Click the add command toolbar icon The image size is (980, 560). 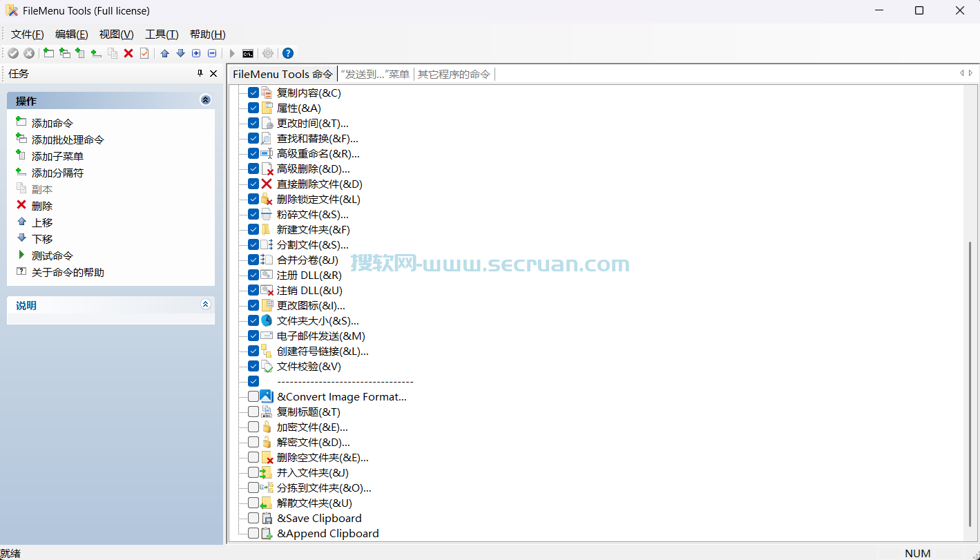pyautogui.click(x=48, y=53)
